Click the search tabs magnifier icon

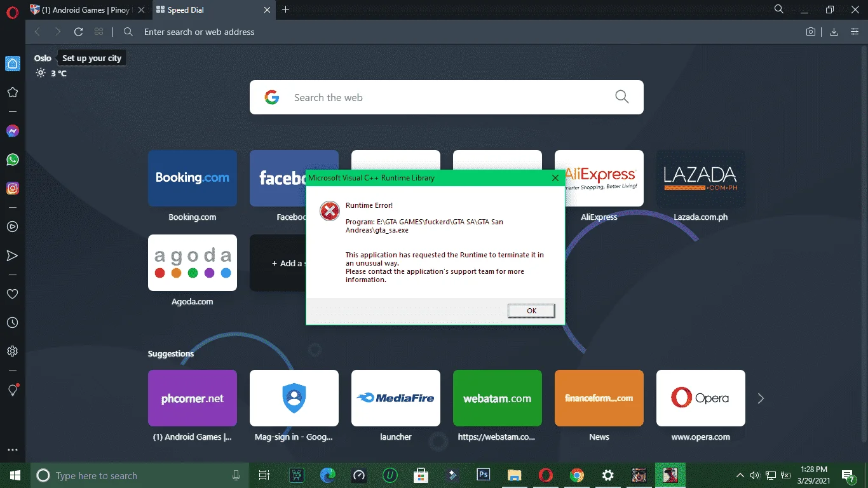coord(779,9)
